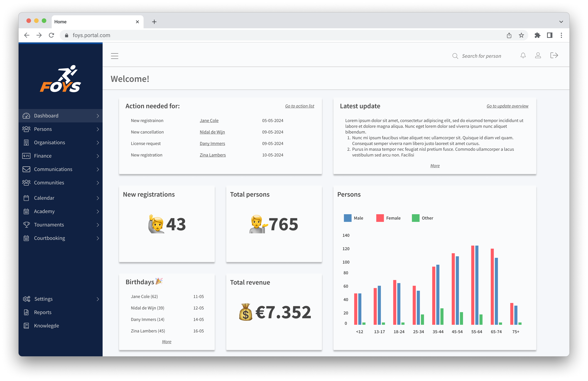Click the Jane Cole registration link
Viewport: 588px width, 381px height.
pyautogui.click(x=209, y=120)
